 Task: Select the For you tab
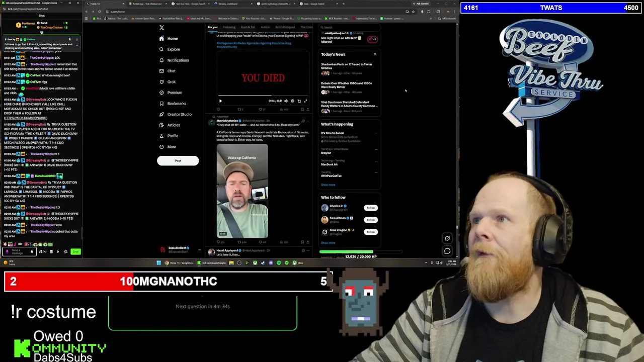click(x=213, y=27)
